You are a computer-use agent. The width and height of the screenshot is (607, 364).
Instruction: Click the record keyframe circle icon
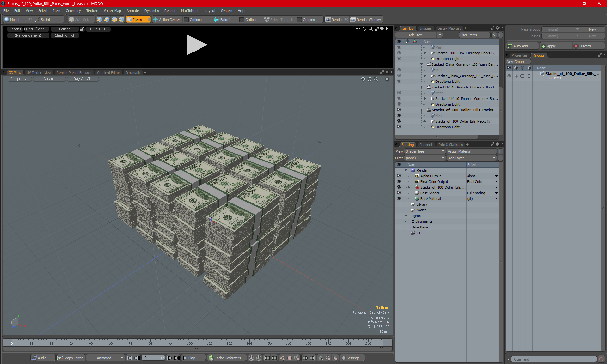point(289,358)
